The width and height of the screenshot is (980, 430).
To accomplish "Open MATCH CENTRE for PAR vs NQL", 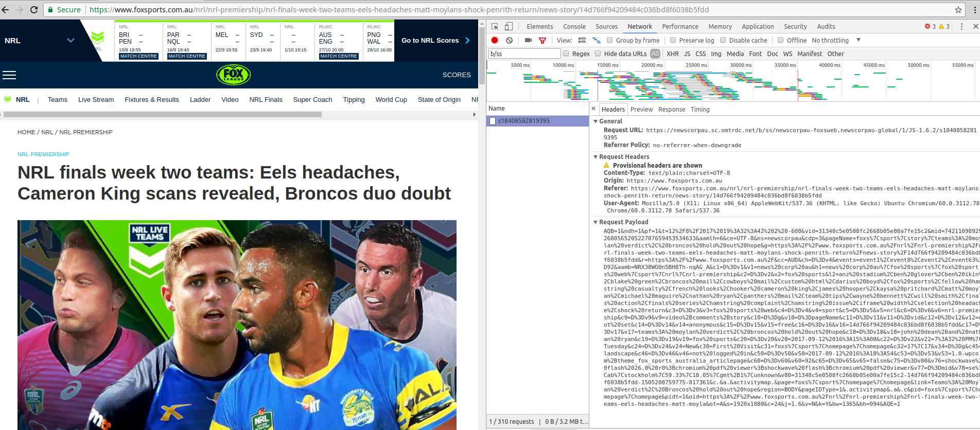I will (x=187, y=56).
